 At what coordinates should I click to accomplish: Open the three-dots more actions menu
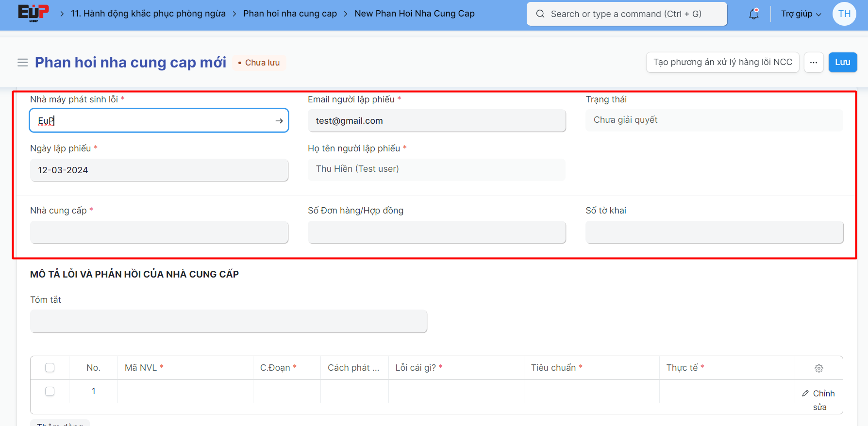(x=814, y=63)
